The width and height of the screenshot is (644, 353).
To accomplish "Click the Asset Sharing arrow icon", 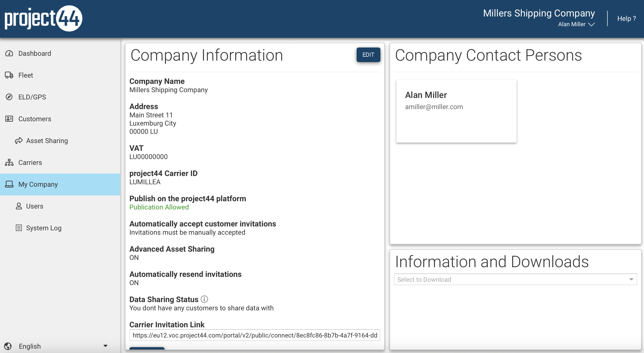I will [x=19, y=141].
